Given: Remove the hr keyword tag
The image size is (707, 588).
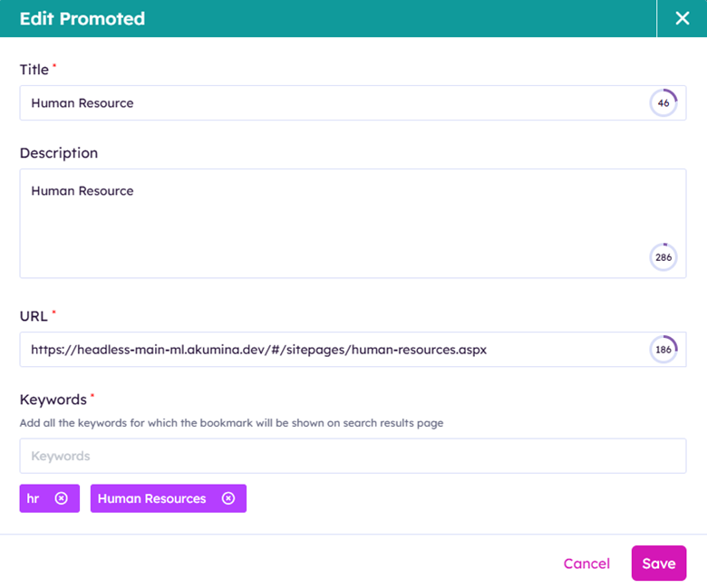Looking at the screenshot, I should [62, 498].
